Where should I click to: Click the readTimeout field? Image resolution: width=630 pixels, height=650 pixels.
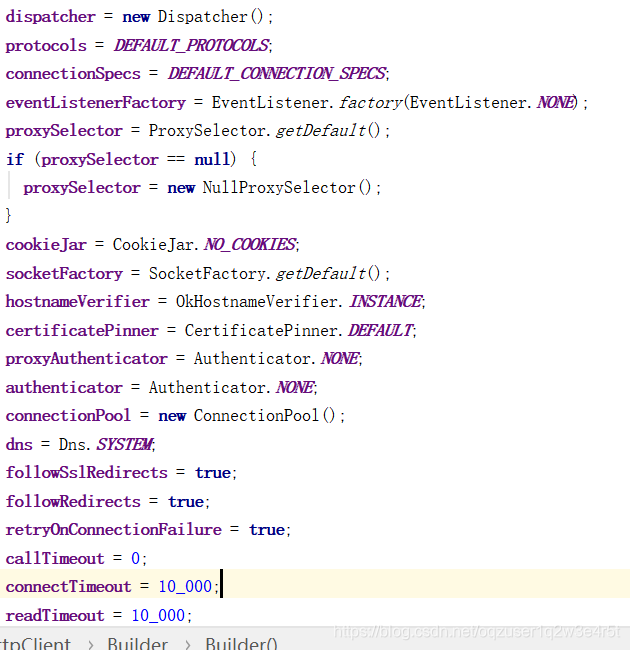55,615
